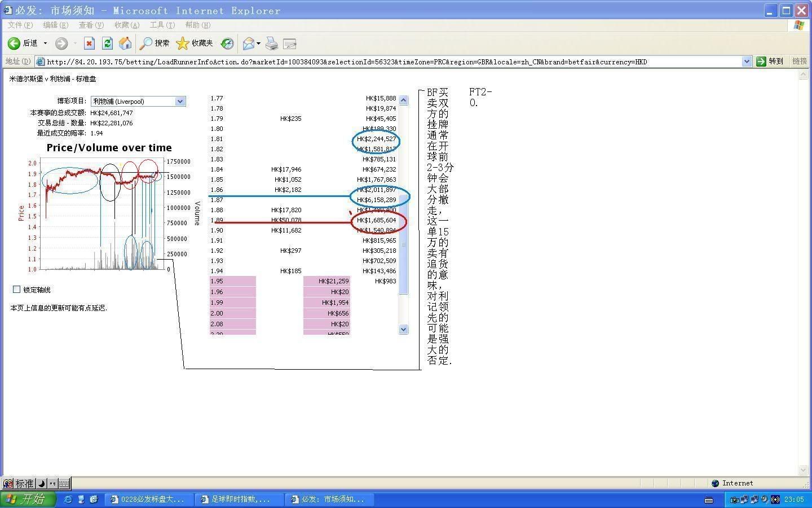The width and height of the screenshot is (812, 508).
Task: Click the Back (后退) arrow icon
Action: 14,43
